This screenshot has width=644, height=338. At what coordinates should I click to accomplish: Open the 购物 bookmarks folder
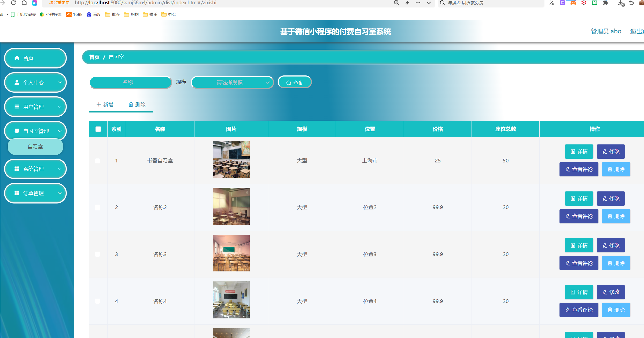pos(131,14)
